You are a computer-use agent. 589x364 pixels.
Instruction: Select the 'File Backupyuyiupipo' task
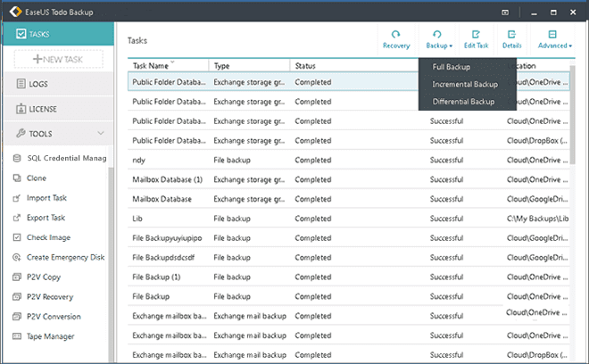(349, 238)
